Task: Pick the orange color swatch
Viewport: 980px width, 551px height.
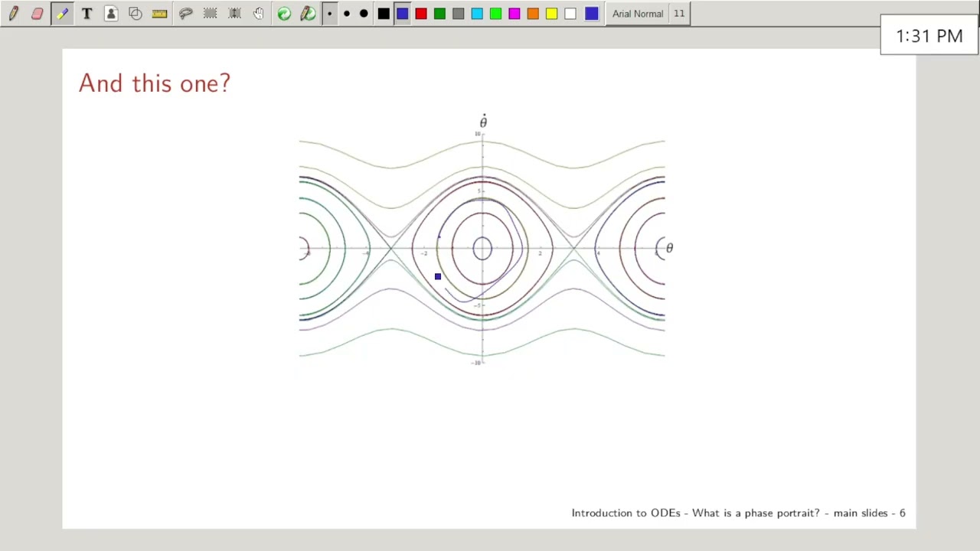Action: 533,14
